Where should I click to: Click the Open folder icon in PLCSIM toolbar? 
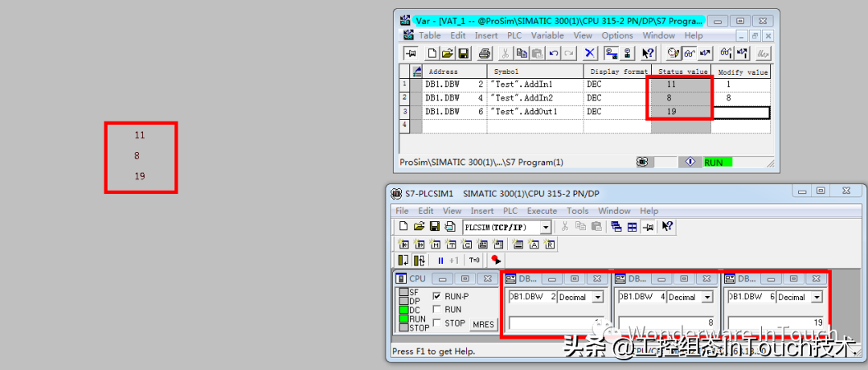click(418, 228)
